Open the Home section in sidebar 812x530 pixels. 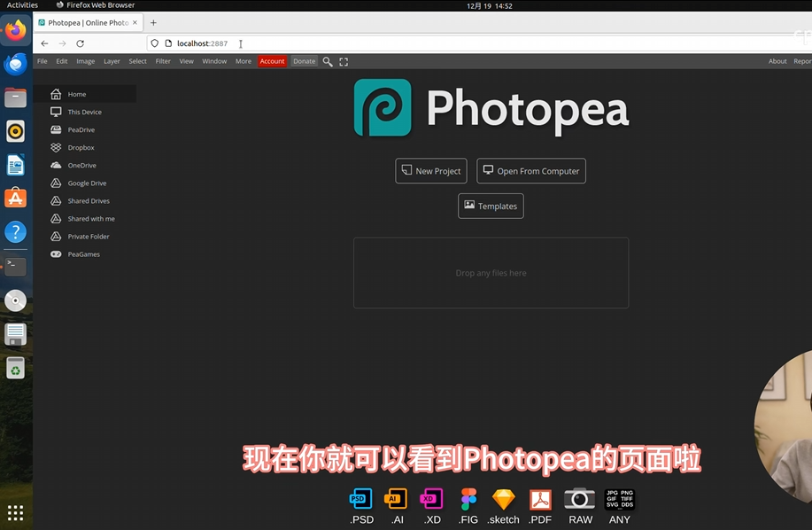click(85, 94)
